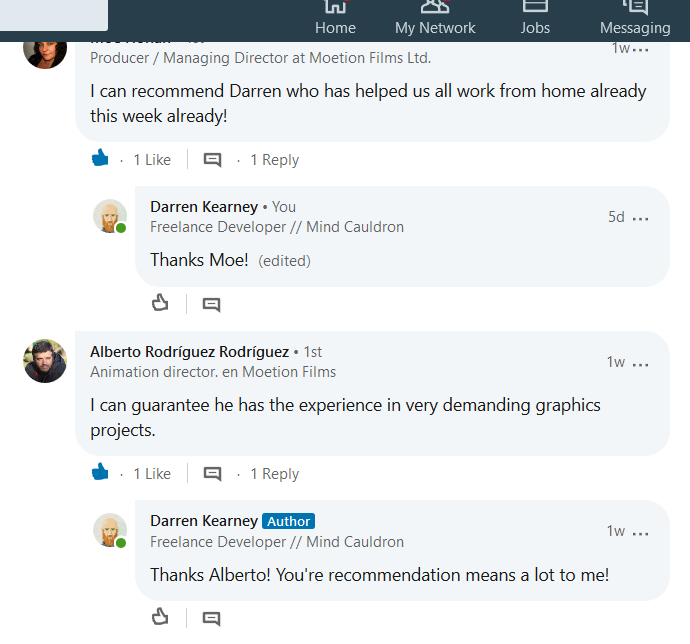The image size is (690, 644).
Task: Go to Home in navigation bar
Action: [x=335, y=20]
